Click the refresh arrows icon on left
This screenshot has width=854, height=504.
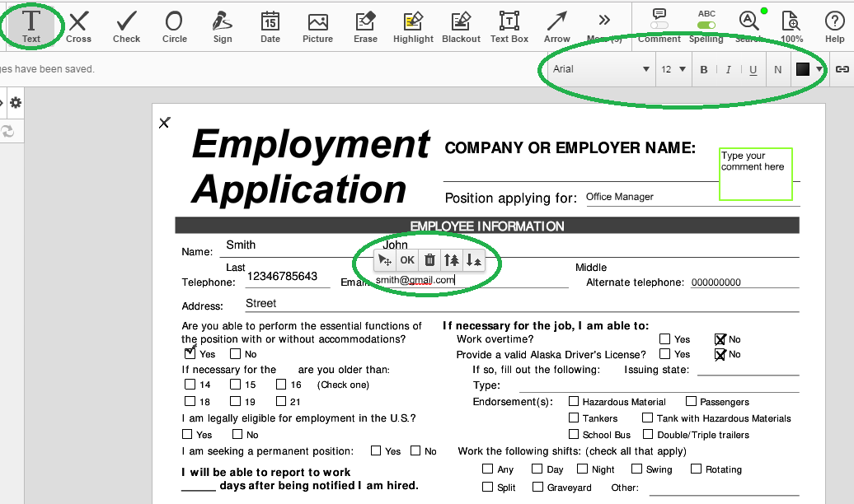pos(7,131)
